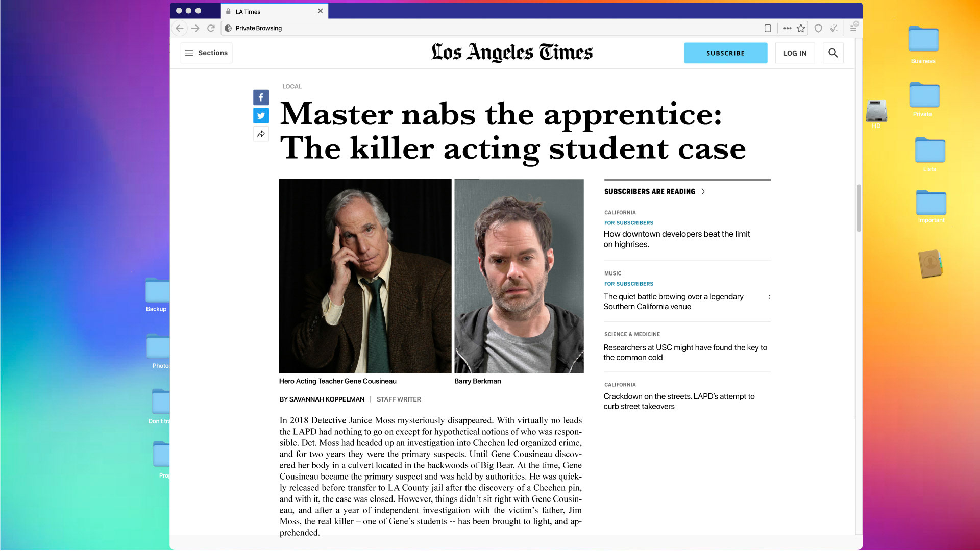This screenshot has height=551, width=980.
Task: Click the share arrow icon below Twitter
Action: point(261,134)
